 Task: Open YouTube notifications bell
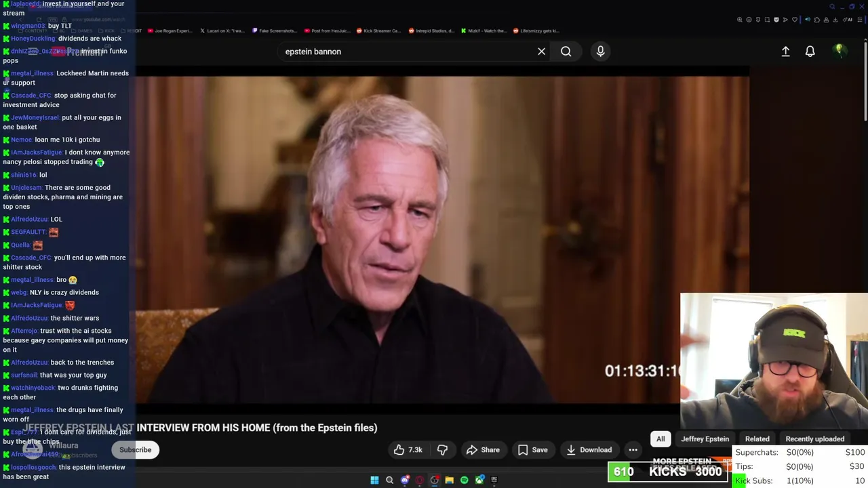(810, 52)
